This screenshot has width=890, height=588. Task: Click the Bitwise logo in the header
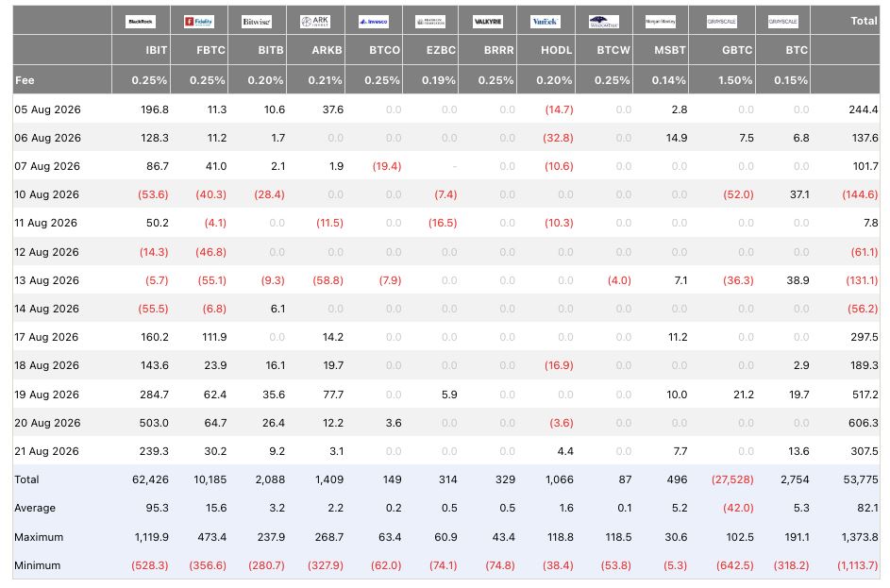[x=257, y=22]
